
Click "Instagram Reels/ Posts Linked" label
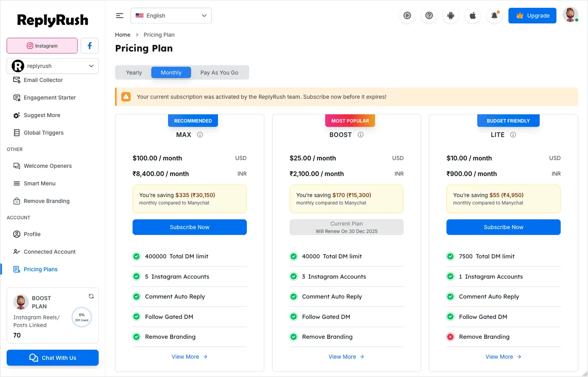tap(37, 321)
